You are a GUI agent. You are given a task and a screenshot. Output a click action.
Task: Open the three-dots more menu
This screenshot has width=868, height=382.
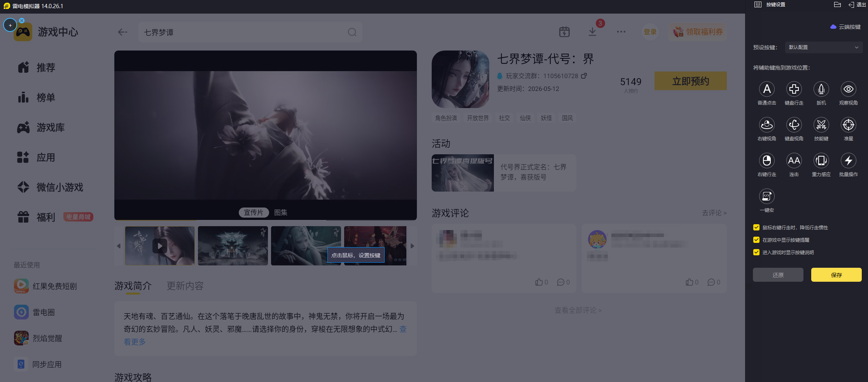(x=621, y=32)
